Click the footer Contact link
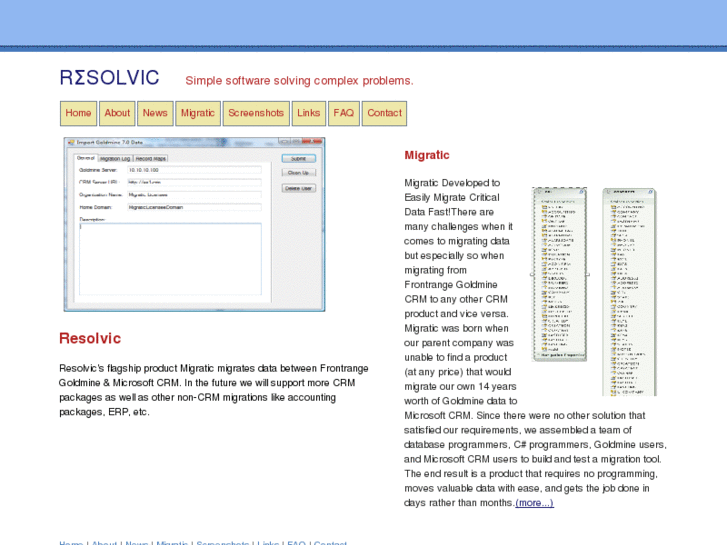 [330, 542]
